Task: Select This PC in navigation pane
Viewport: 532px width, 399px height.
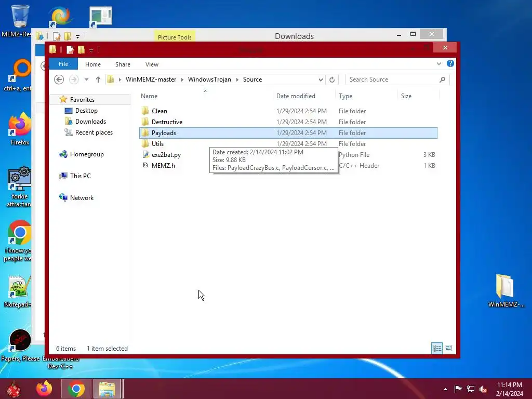Action: [x=80, y=176]
